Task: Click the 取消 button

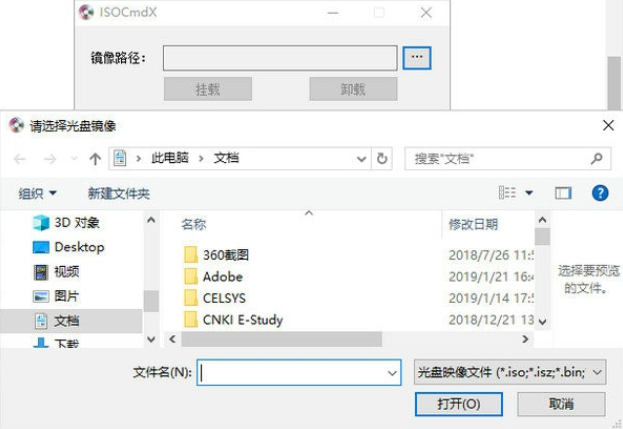Action: (x=561, y=404)
